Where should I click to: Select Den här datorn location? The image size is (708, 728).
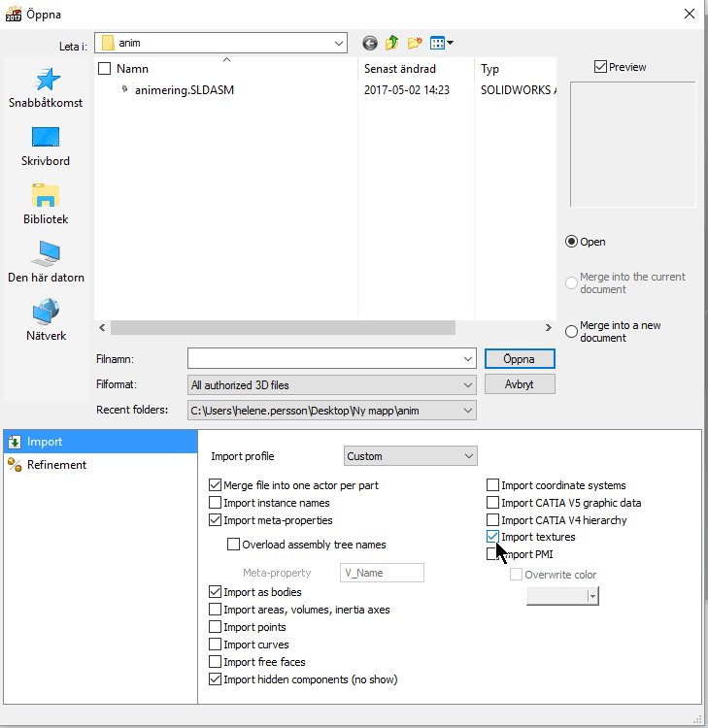[46, 262]
